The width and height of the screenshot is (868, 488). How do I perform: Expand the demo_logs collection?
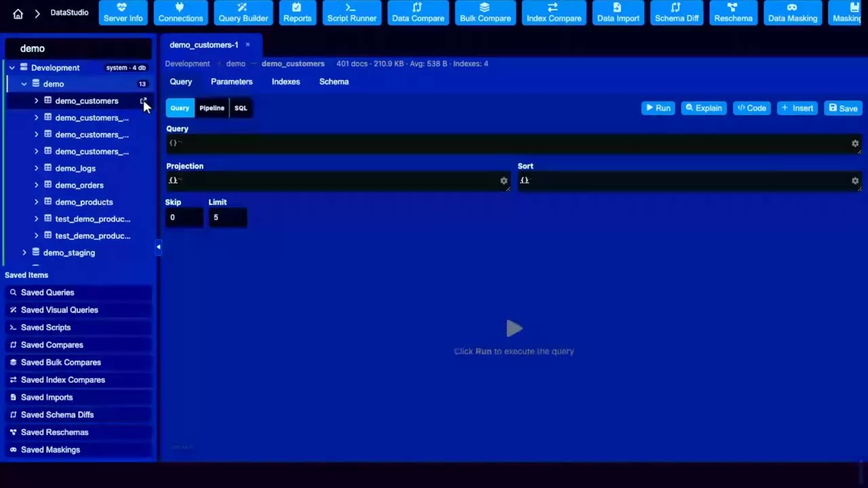[x=36, y=168]
